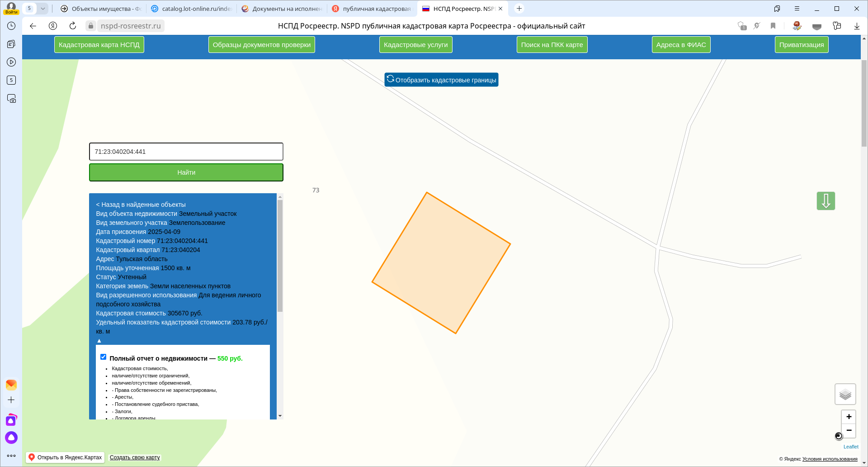Switch to Документы на исполнение tab

point(282,9)
